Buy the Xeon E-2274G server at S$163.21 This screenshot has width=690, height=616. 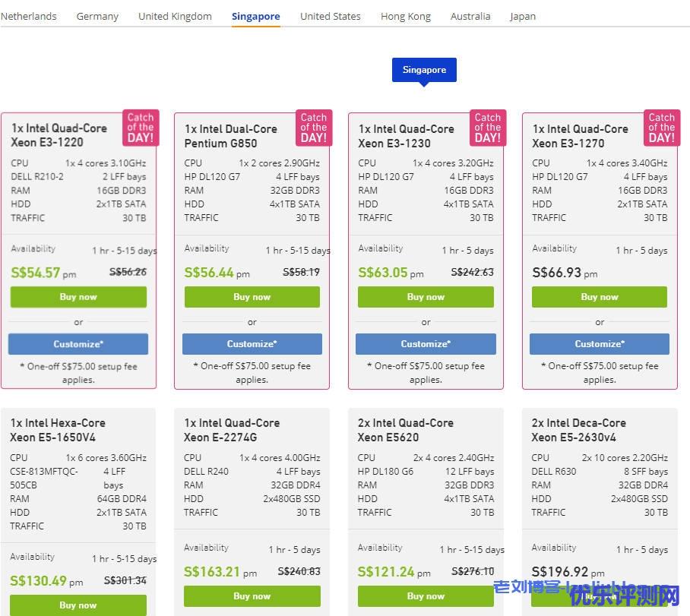coord(252,596)
